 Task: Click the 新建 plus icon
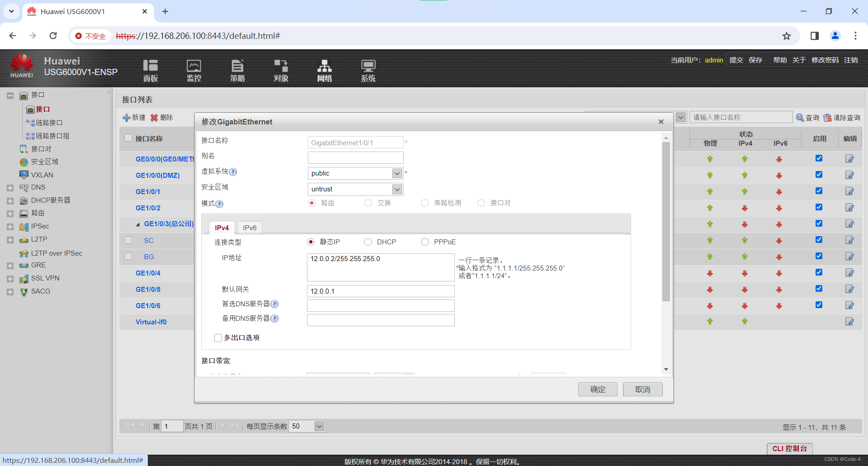tap(127, 118)
